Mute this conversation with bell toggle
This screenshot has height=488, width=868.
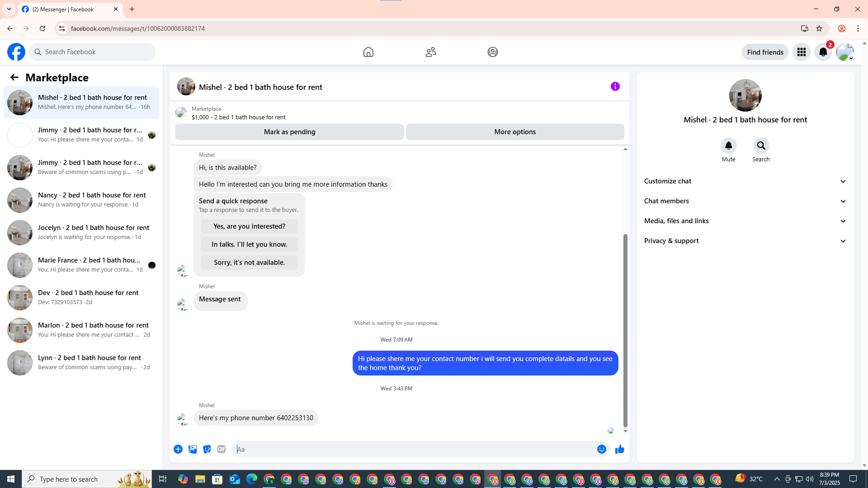click(x=728, y=145)
